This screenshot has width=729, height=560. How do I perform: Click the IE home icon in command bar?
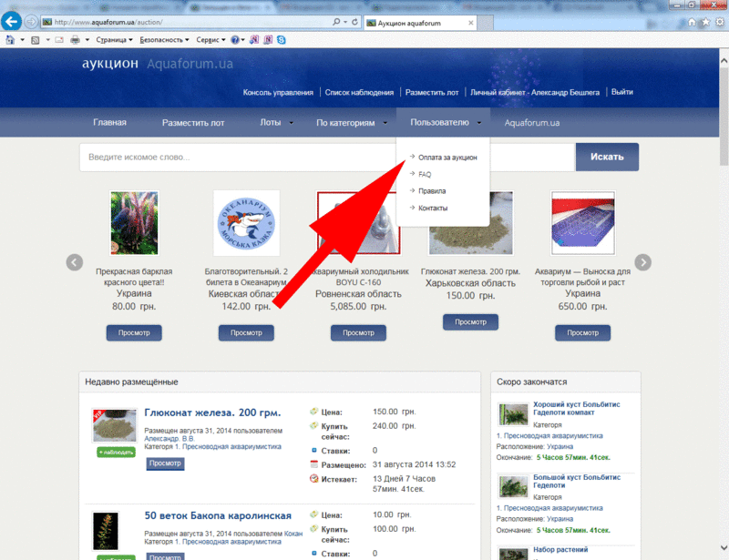coord(10,40)
